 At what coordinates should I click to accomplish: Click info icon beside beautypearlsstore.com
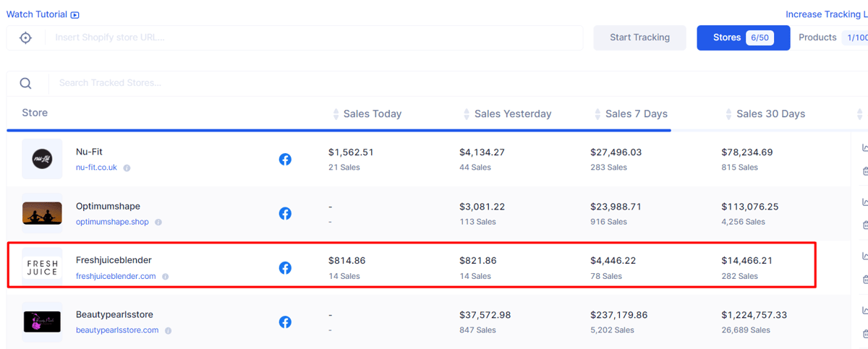(168, 330)
